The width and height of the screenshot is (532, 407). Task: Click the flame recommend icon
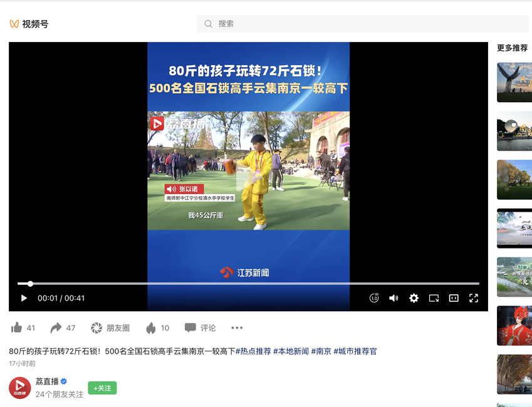151,327
